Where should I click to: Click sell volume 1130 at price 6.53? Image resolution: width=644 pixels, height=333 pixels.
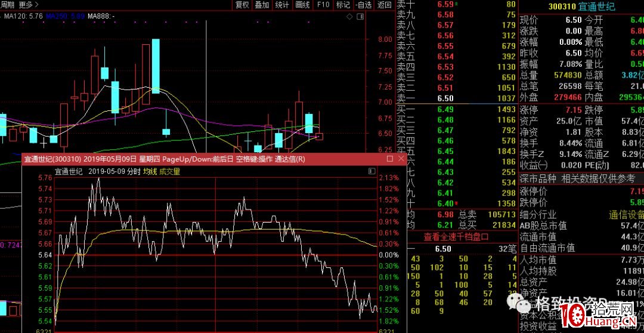(x=506, y=67)
